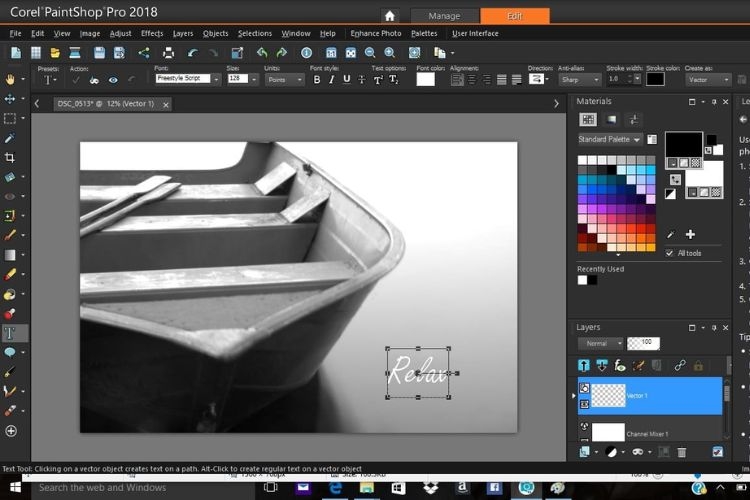750x500 pixels.
Task: Select the Pan hand tool
Action: (x=11, y=79)
